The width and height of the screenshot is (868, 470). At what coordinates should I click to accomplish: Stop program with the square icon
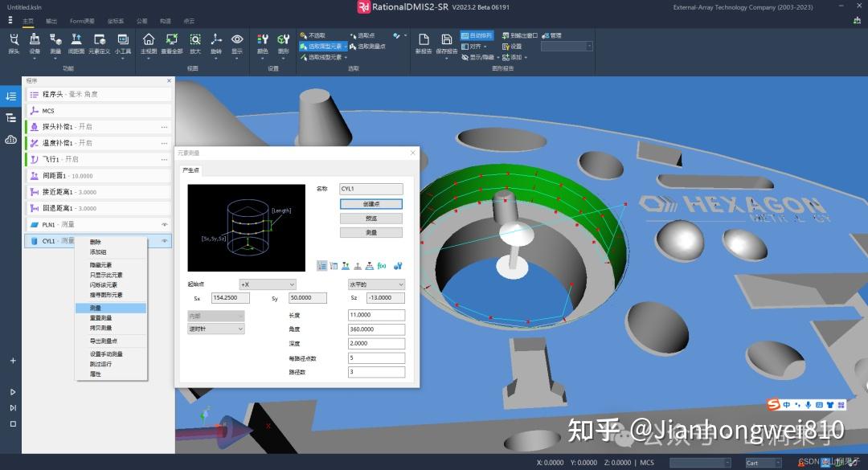pyautogui.click(x=13, y=424)
